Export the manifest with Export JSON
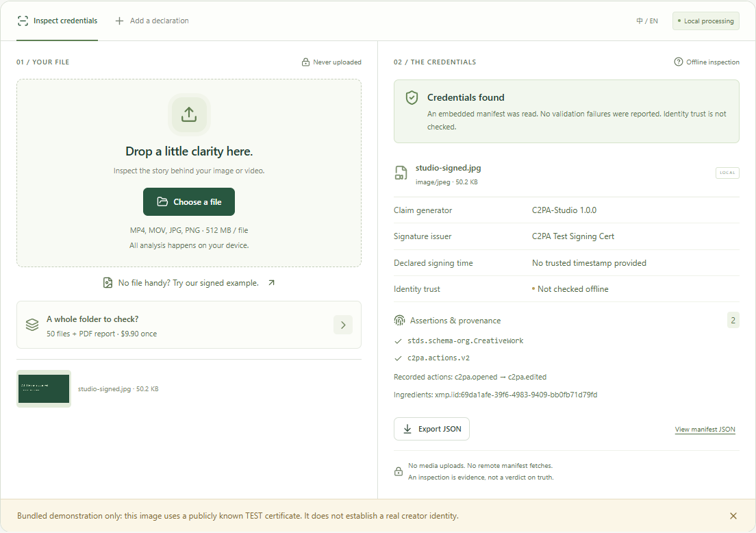This screenshot has height=533, width=756. coord(431,429)
